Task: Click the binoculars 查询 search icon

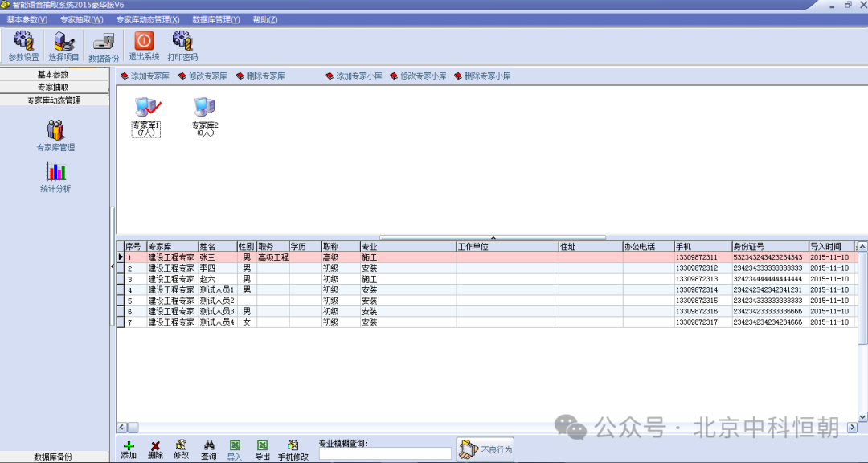Action: click(x=209, y=450)
